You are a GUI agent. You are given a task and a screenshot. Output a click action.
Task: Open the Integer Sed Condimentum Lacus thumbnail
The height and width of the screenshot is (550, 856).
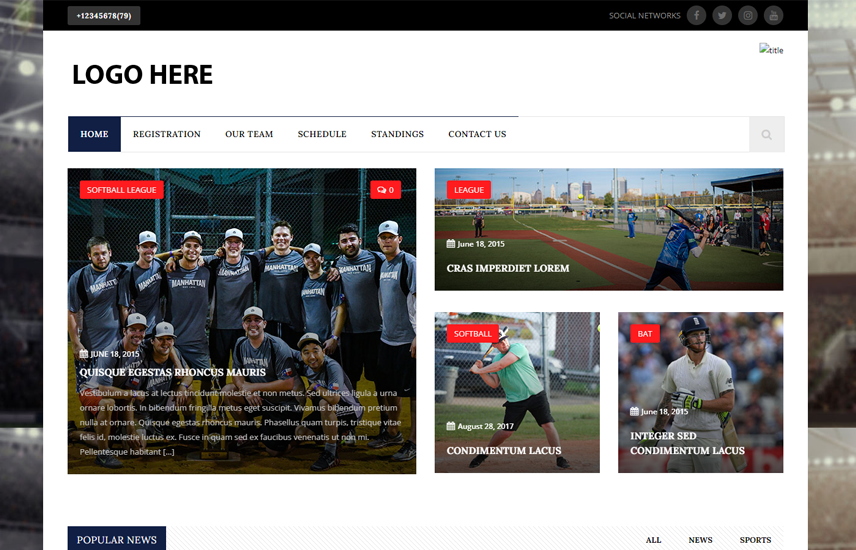coord(700,392)
